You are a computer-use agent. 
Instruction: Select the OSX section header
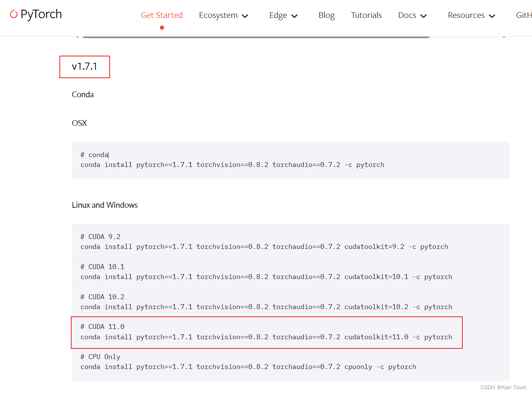[x=79, y=123]
